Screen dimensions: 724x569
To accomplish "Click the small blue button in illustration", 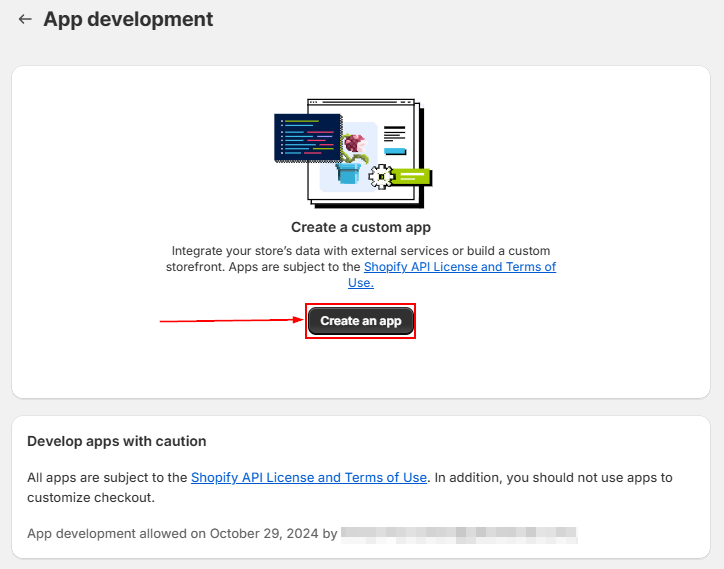I will click(x=395, y=151).
